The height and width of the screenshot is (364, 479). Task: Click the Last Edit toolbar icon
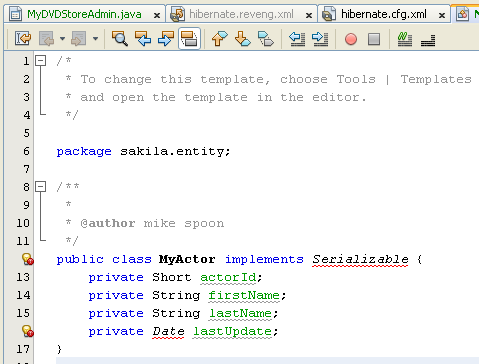click(23, 39)
